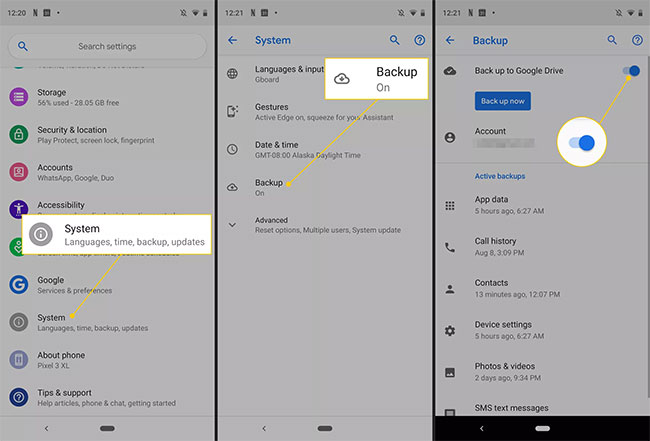This screenshot has height=441, width=650.
Task: Toggle Back up to Google Drive switch
Action: click(x=631, y=71)
